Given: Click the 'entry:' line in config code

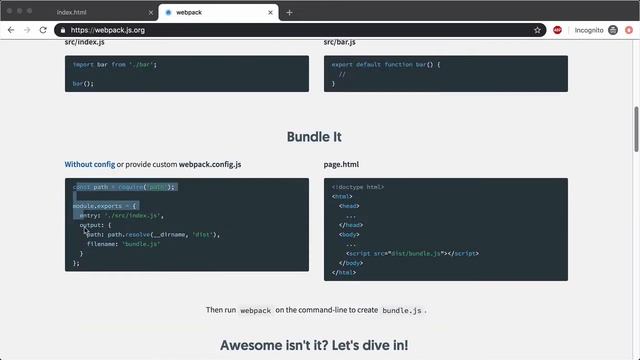Looking at the screenshot, I should [122, 216].
